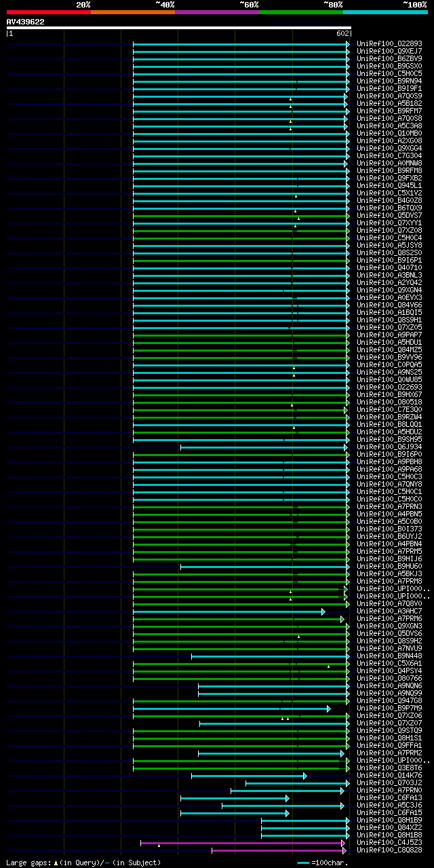Viewport: 434px width, 868px height.
Task: Click the cyan alignment bar for C6FA13
Action: pos(235,798)
